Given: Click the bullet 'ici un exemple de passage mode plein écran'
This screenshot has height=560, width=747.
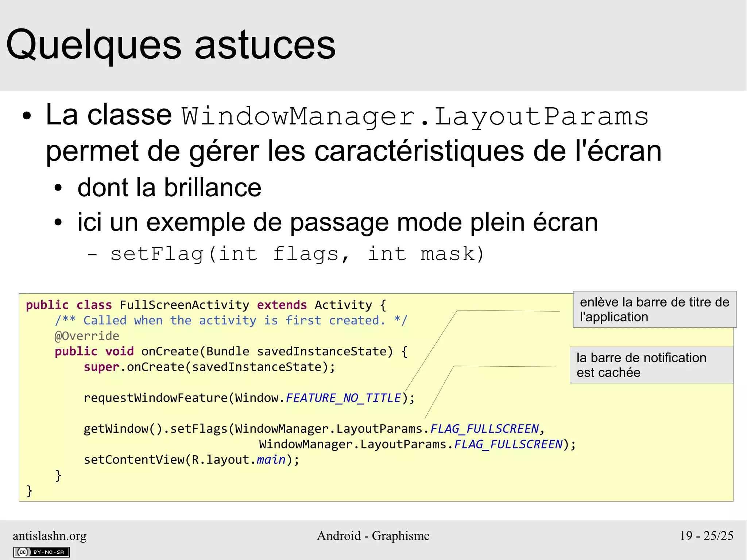Looking at the screenshot, I should tap(338, 222).
